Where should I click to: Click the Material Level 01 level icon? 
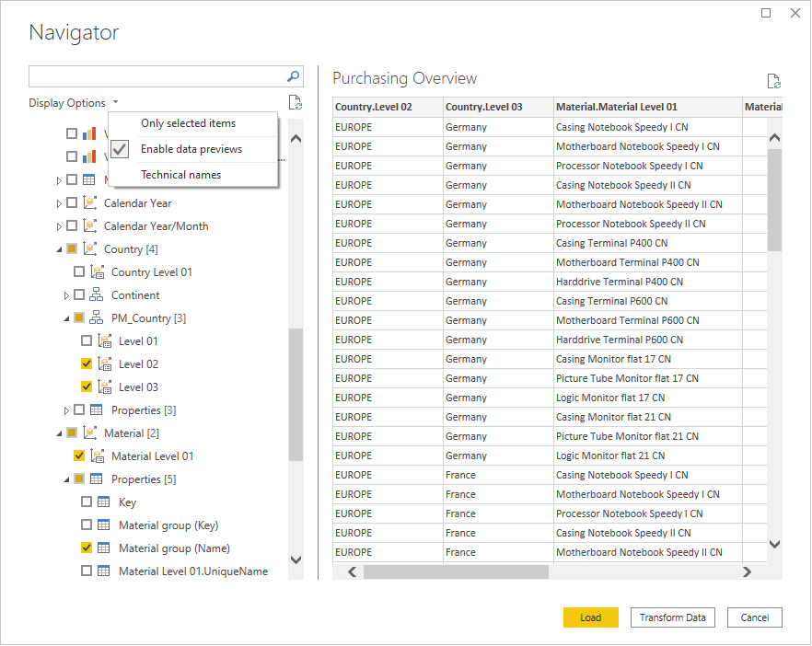coord(97,456)
